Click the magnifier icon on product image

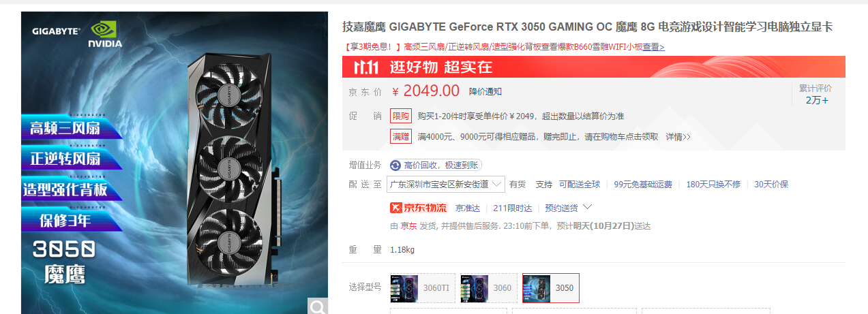[318, 307]
